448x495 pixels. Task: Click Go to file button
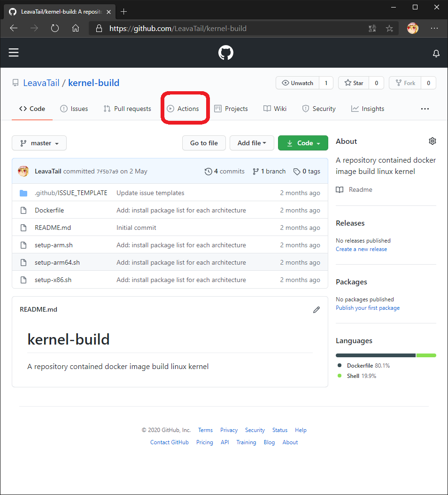(x=204, y=143)
